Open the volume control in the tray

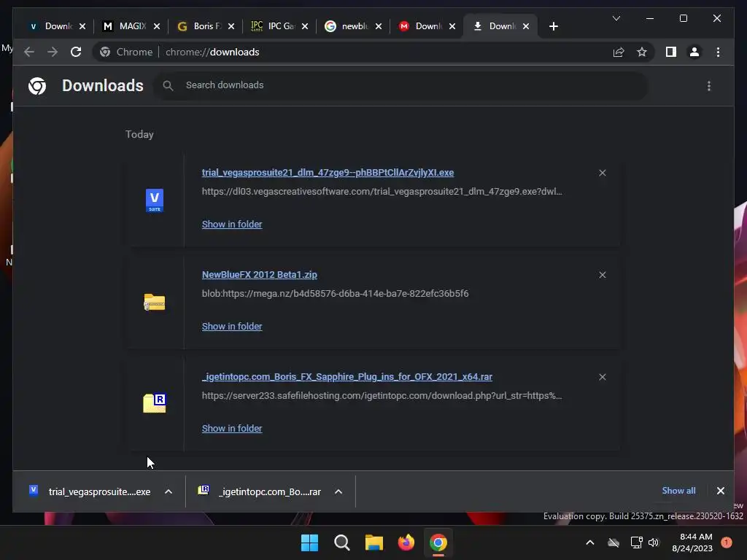[x=654, y=542]
